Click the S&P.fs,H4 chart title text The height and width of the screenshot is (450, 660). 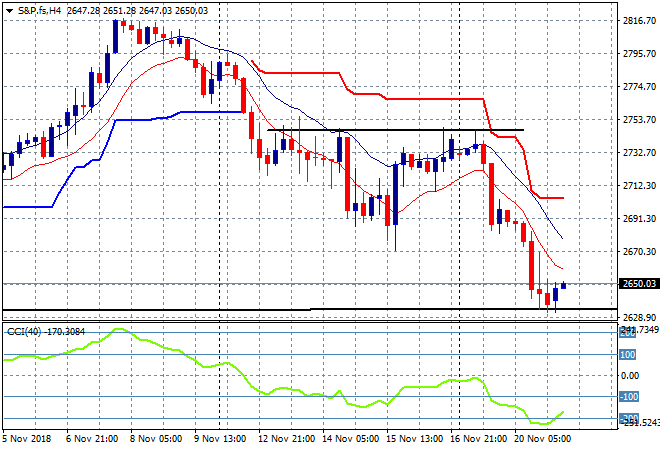point(39,11)
